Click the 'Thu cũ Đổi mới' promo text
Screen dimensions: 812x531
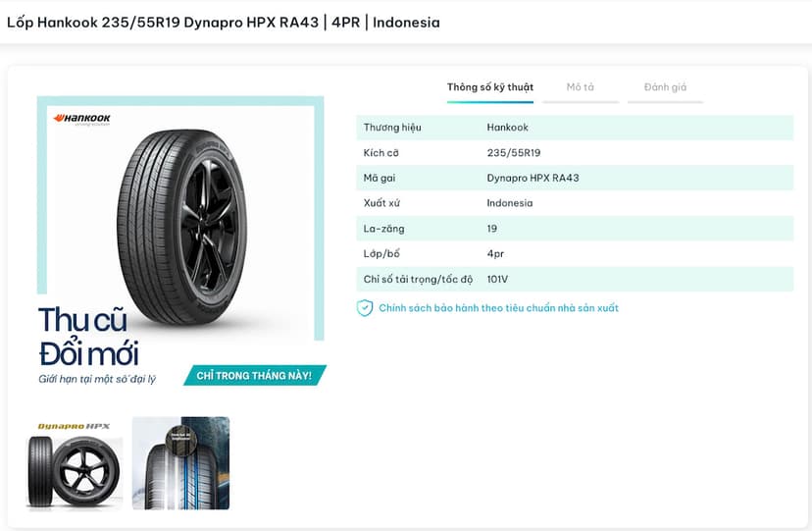(88, 337)
